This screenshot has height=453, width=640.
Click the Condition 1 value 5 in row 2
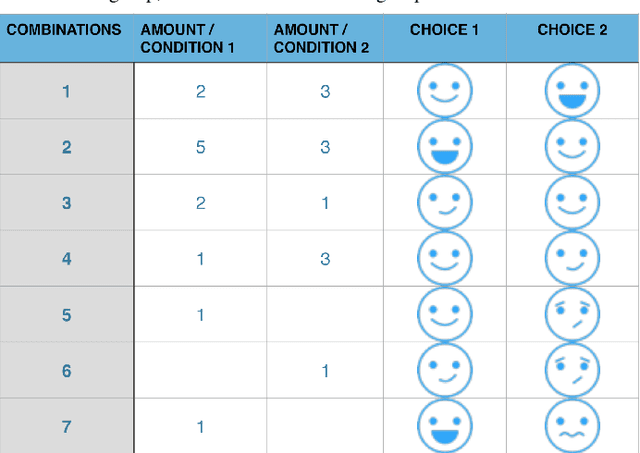[200, 147]
